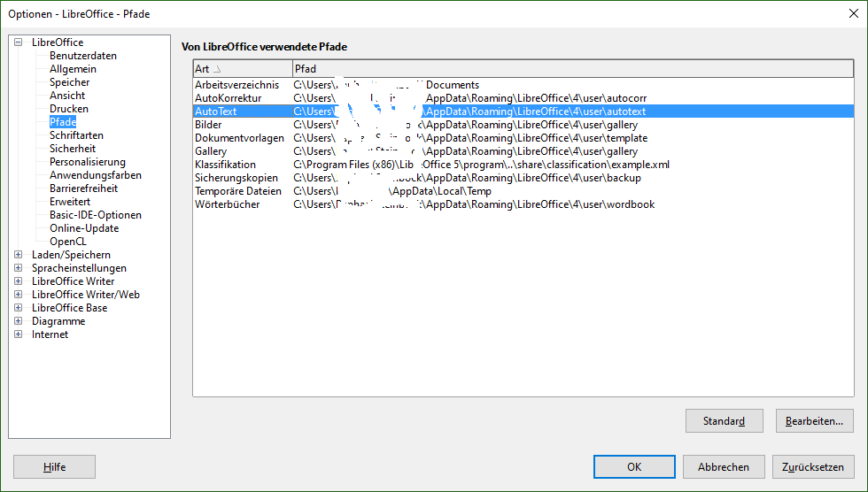Select the Dokumentvorlagen path row
868x492 pixels.
[x=523, y=138]
